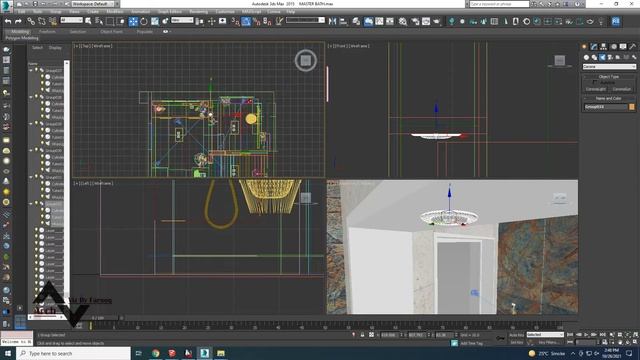The height and width of the screenshot is (360, 640).
Task: Open the key filter Selected dropdown
Action: (x=545, y=335)
